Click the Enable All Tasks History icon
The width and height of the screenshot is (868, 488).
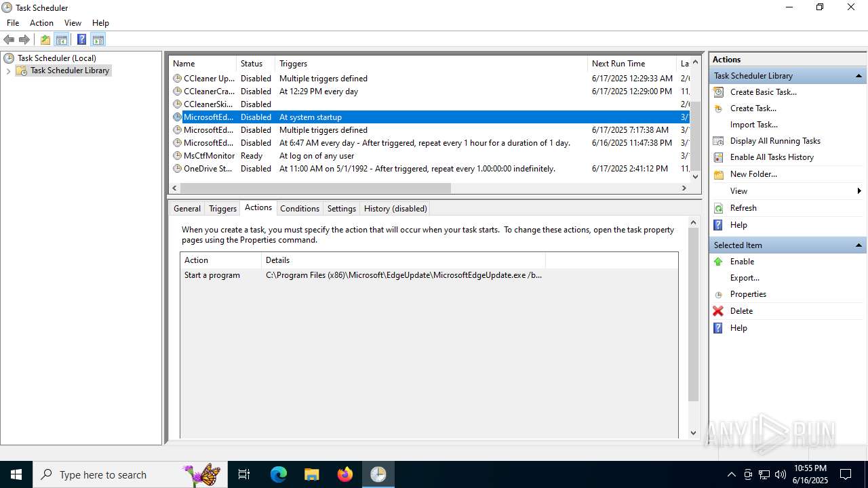coord(719,157)
